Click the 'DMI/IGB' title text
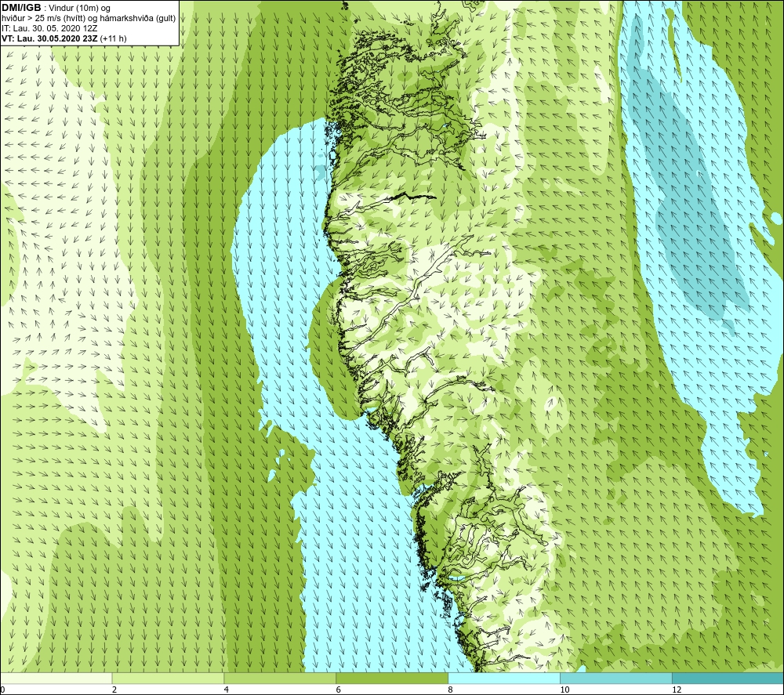 pyautogui.click(x=21, y=8)
